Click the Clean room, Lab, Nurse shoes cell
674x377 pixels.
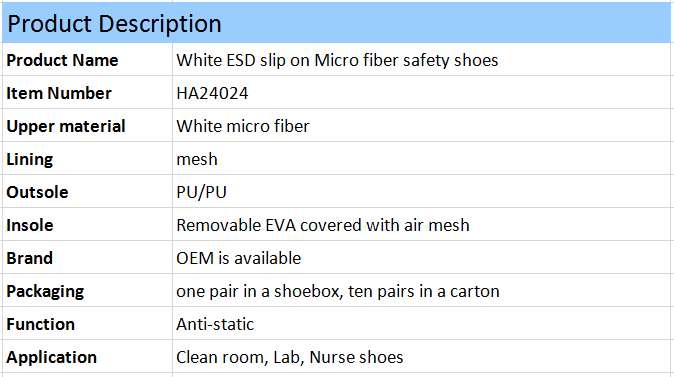pyautogui.click(x=422, y=357)
